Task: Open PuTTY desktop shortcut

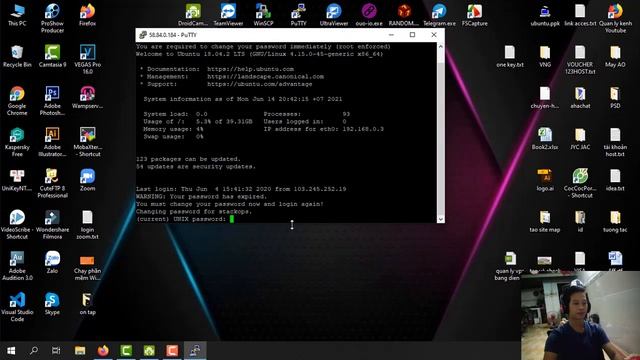Action: tap(298, 15)
